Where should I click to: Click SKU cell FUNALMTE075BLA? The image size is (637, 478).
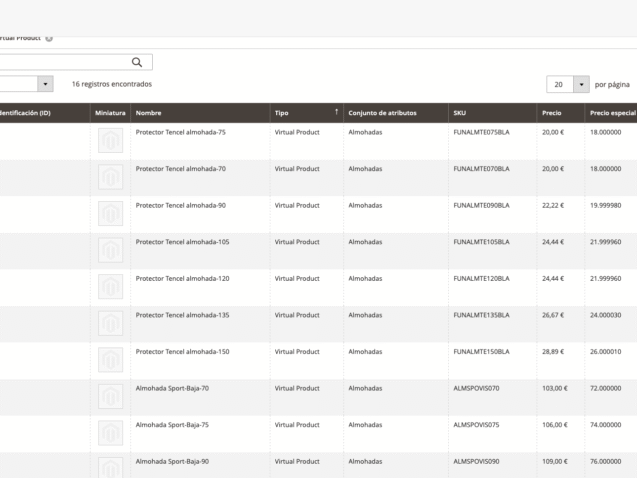click(x=481, y=132)
